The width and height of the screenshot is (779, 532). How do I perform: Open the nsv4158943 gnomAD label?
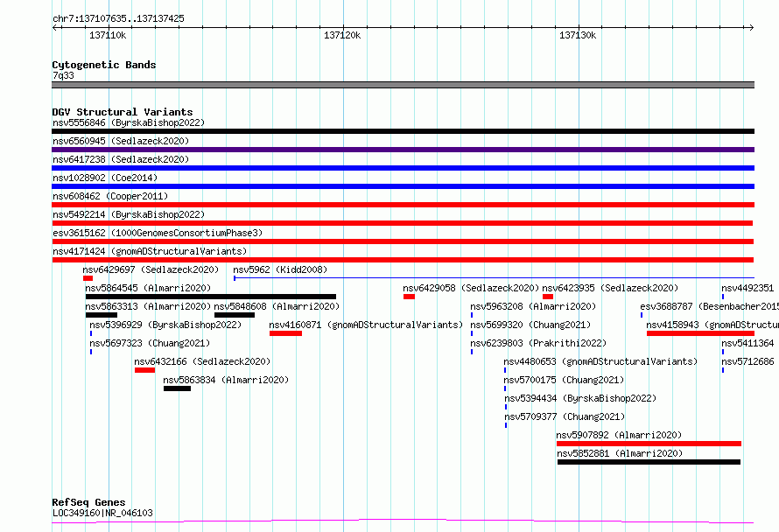tap(712, 325)
